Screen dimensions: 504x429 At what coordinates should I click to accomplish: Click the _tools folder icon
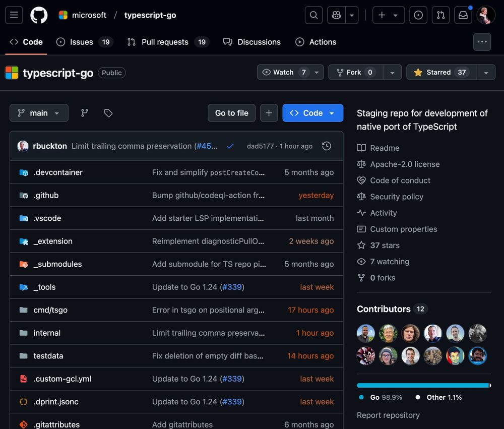(x=24, y=287)
